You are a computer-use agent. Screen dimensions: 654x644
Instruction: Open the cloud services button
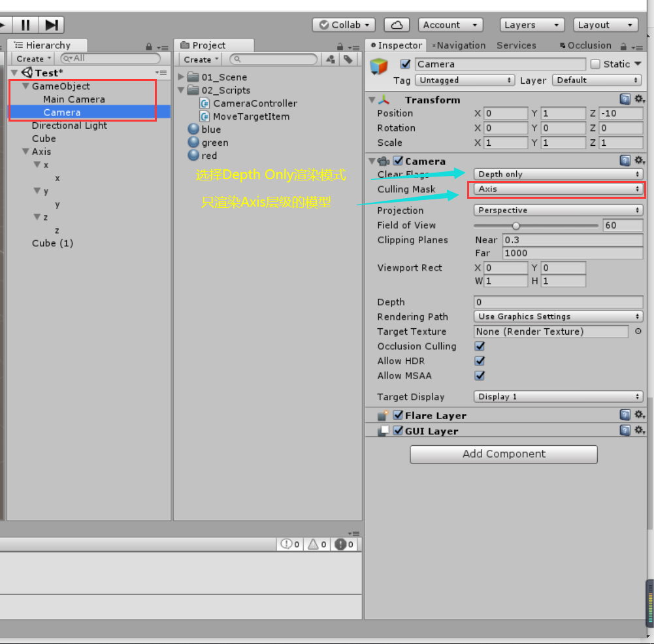pyautogui.click(x=396, y=25)
